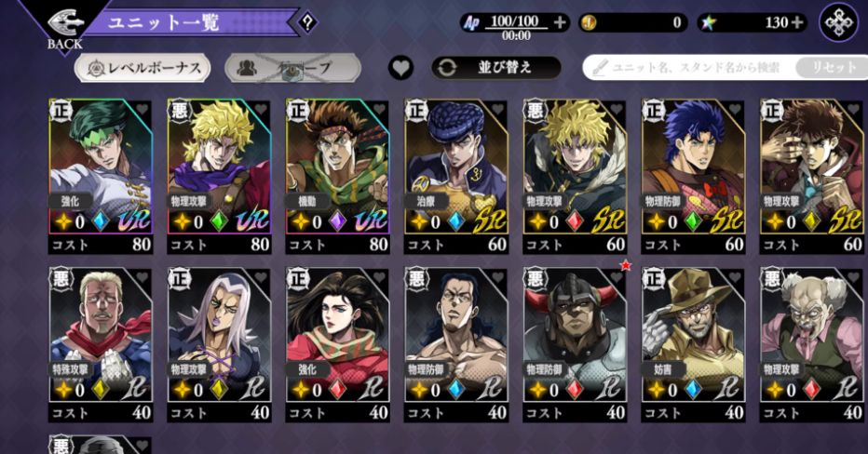Open the グループ group tab
Viewport: 868px width, 454px height.
pos(292,68)
